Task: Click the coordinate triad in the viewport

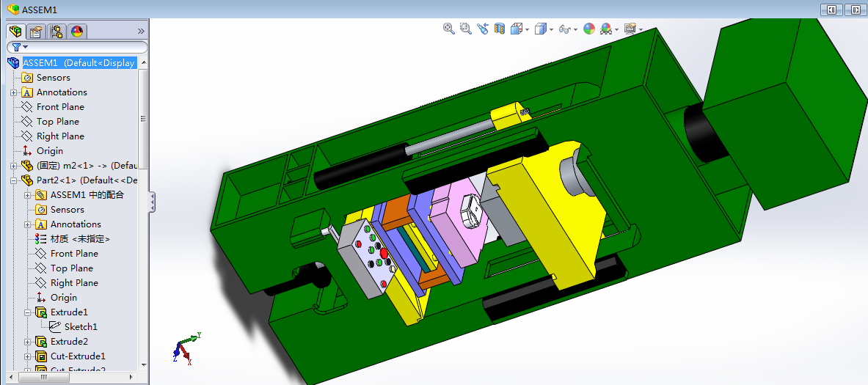Action: (186, 348)
